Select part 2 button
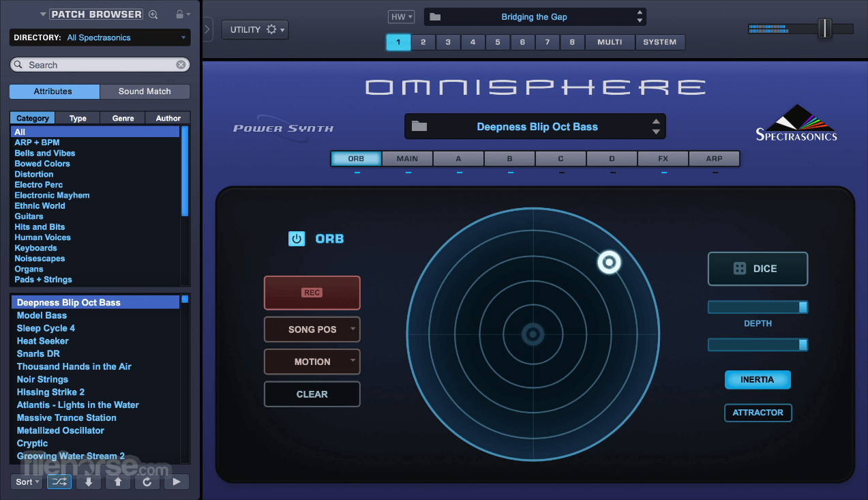Image resolution: width=868 pixels, height=500 pixels. point(423,42)
